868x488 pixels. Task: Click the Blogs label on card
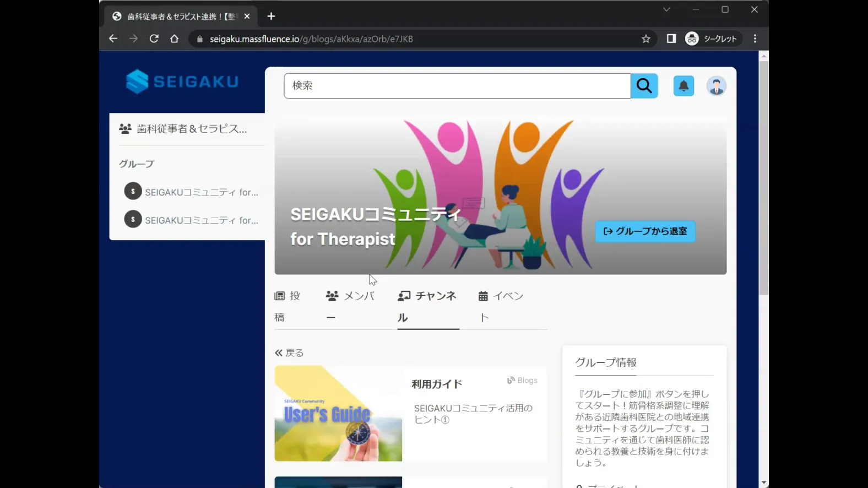click(522, 381)
